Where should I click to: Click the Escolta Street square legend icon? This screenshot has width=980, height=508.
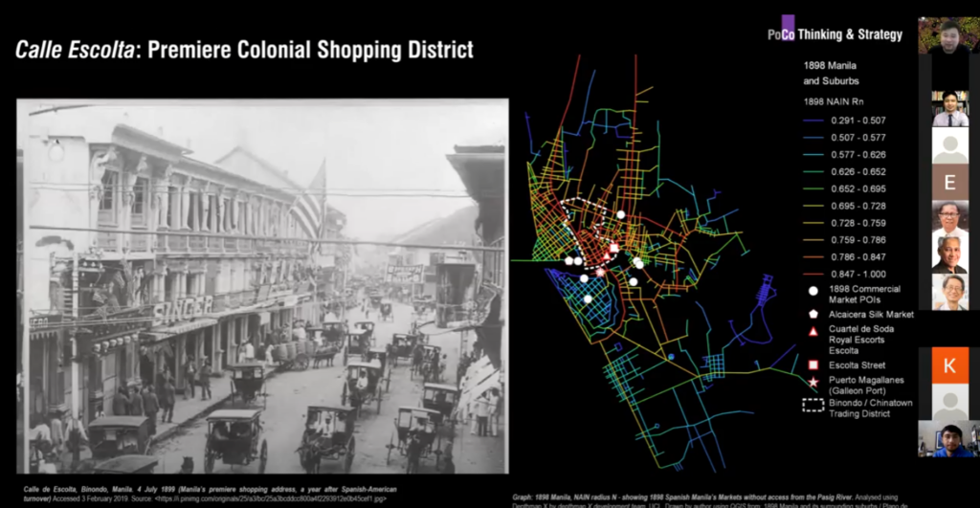pos(812,365)
